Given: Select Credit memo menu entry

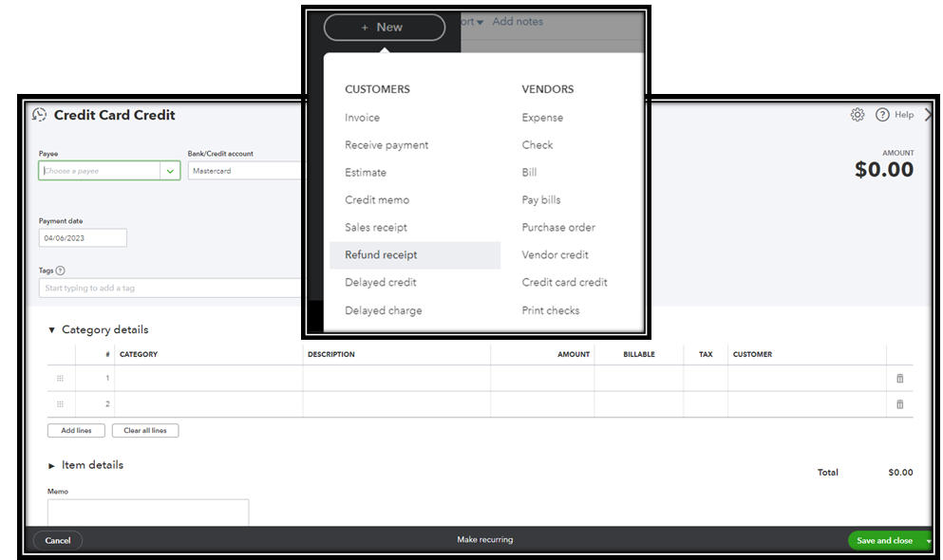Looking at the screenshot, I should point(377,200).
